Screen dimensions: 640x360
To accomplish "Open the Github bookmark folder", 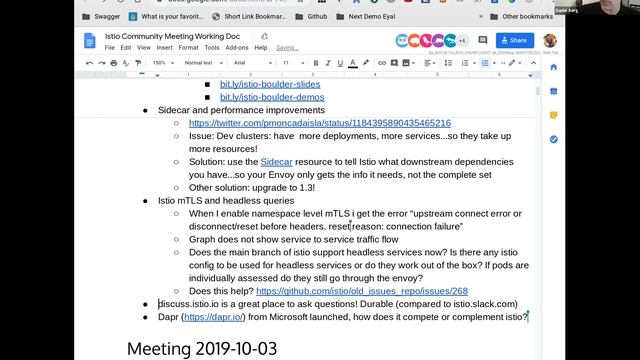I will click(x=311, y=17).
